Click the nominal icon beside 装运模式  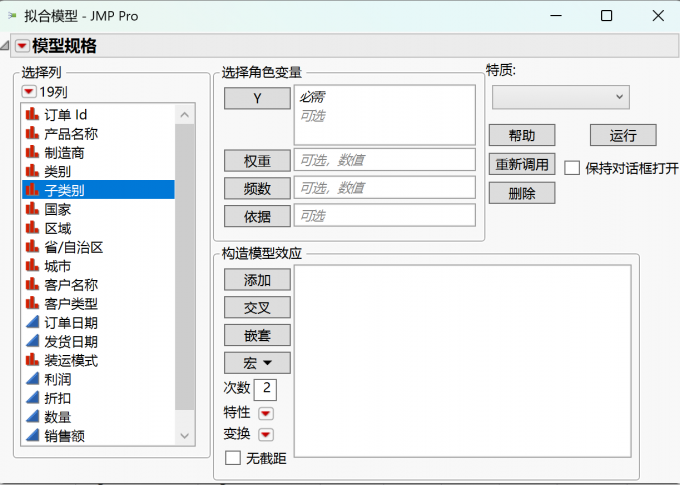tap(32, 360)
